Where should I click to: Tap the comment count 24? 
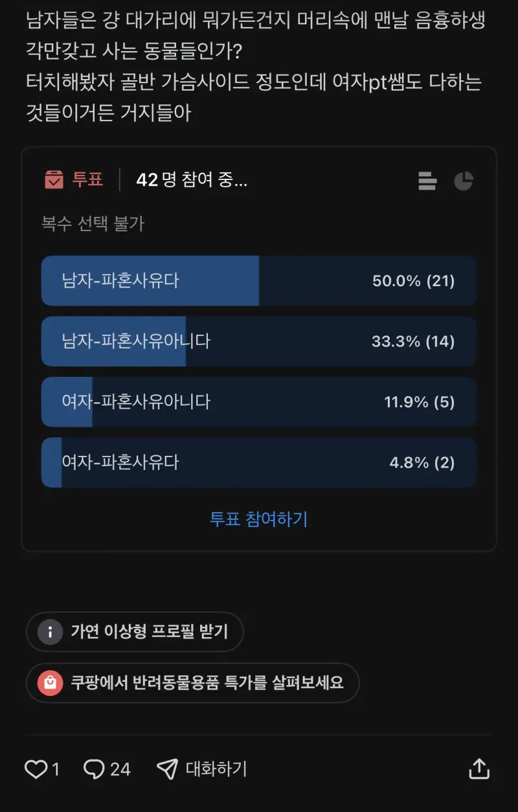click(x=120, y=769)
